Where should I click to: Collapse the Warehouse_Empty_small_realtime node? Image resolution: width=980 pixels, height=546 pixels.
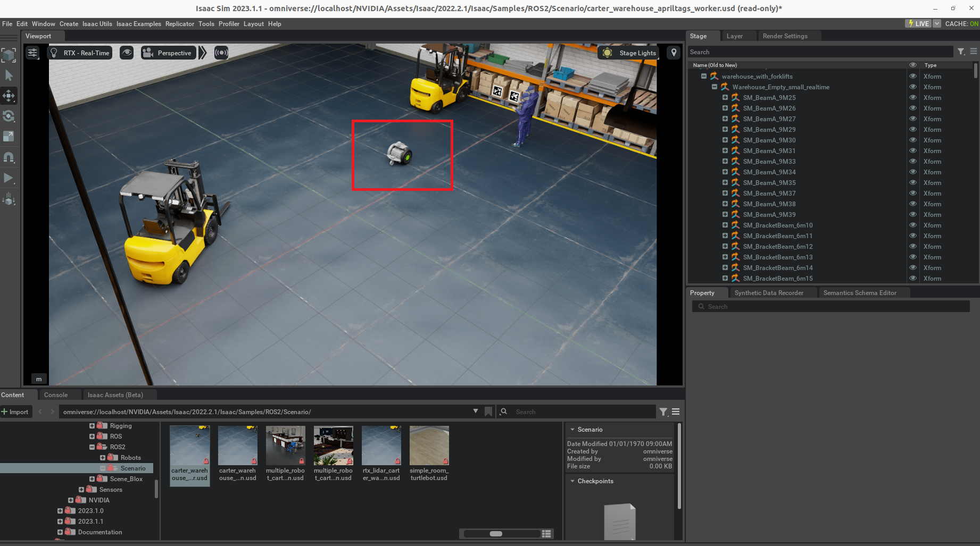tap(715, 87)
